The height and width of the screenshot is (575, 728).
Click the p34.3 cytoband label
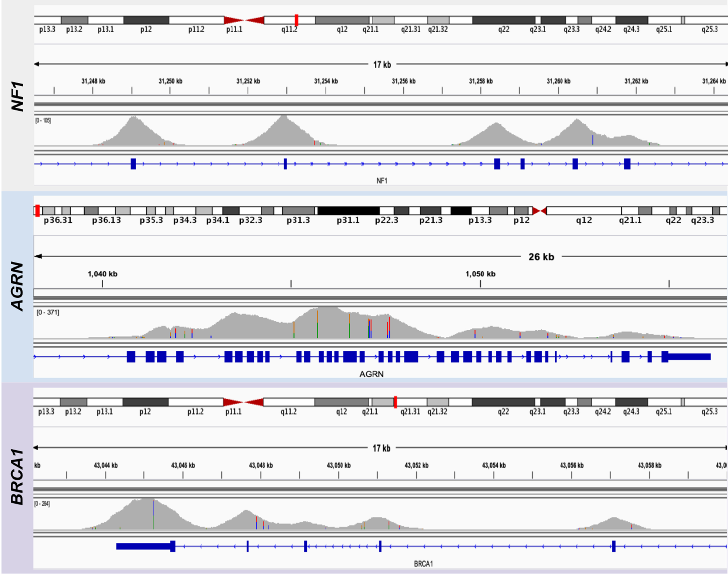[185, 220]
